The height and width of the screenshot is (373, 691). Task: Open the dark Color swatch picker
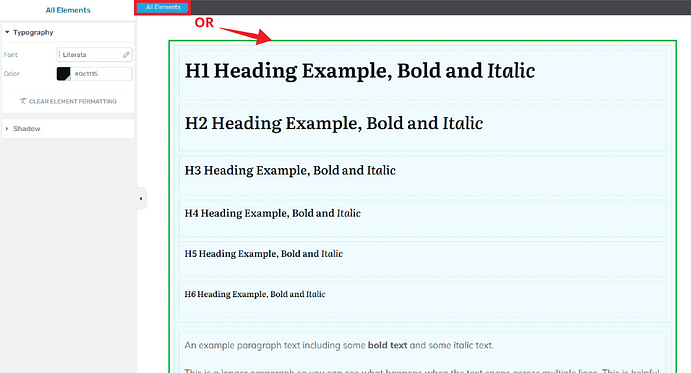(63, 74)
